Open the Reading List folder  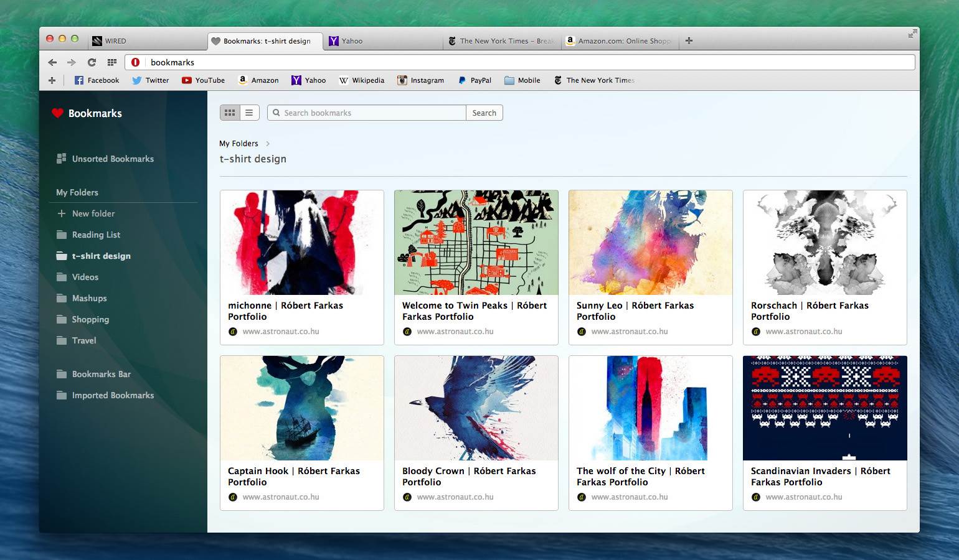[88, 235]
